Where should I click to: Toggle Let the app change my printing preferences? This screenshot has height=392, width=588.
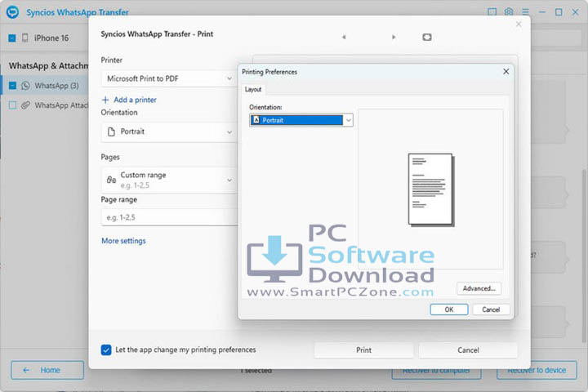pyautogui.click(x=106, y=350)
